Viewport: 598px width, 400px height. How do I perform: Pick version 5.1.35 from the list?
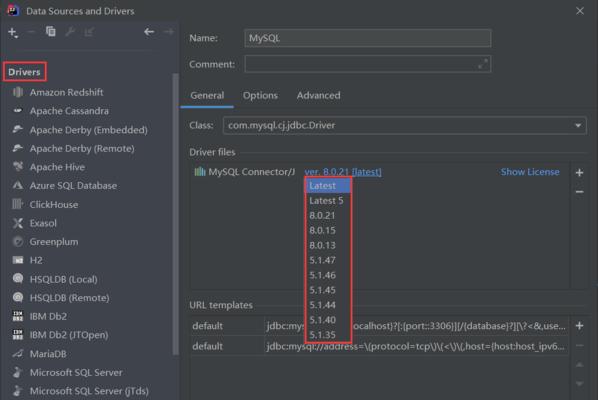coord(328,334)
